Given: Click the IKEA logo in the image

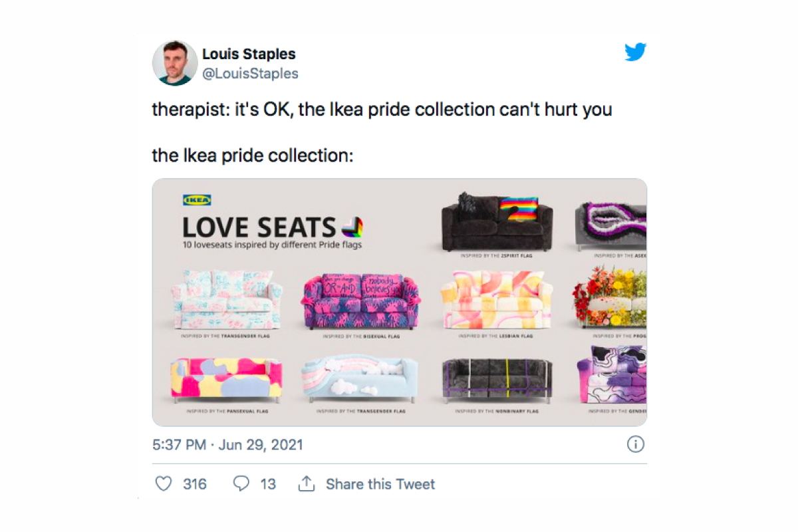Looking at the screenshot, I should coord(197,199).
